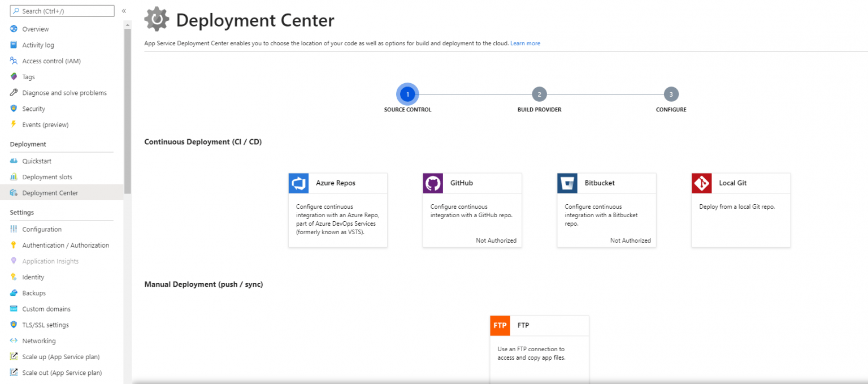Open the Deployment slots section
Screen dimensions: 868x384
pos(48,176)
